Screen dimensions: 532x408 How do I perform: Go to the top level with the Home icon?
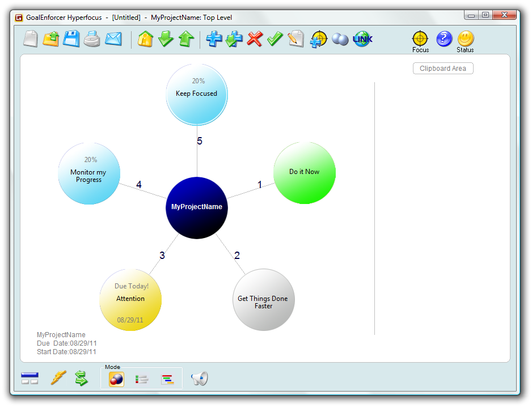146,39
